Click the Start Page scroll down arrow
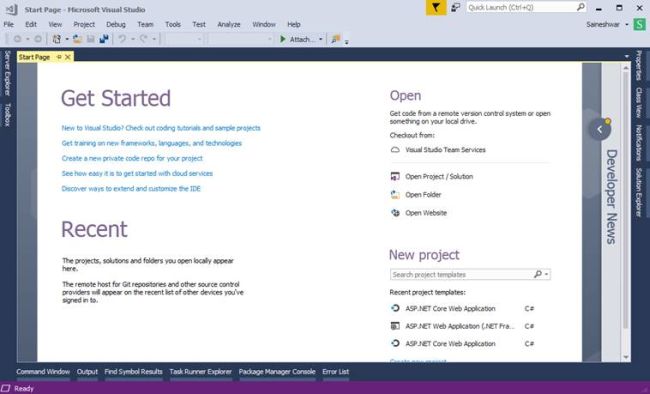This screenshot has width=650, height=394. pos(626,357)
